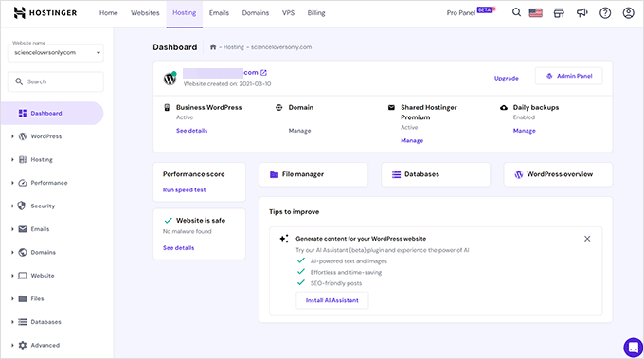Viewport: 644px width, 359px height.
Task: See details for Business WordPress plan
Action: [192, 131]
